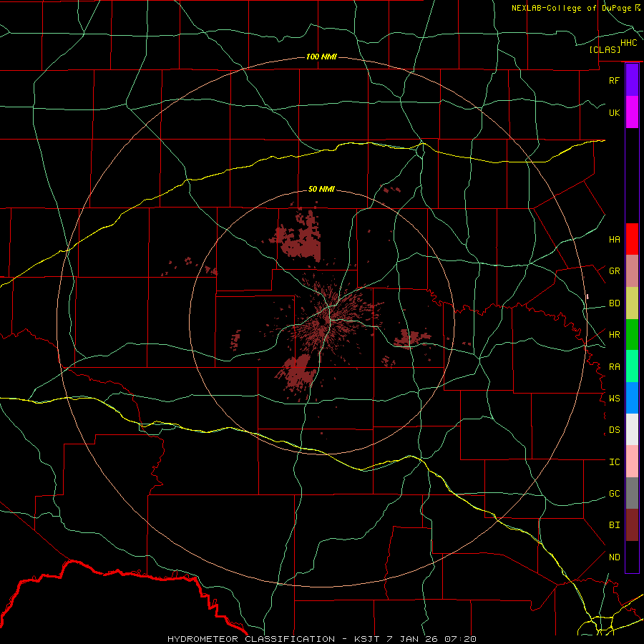Click the Hydrometeor Classification title text
The image size is (644, 644).
point(251,639)
